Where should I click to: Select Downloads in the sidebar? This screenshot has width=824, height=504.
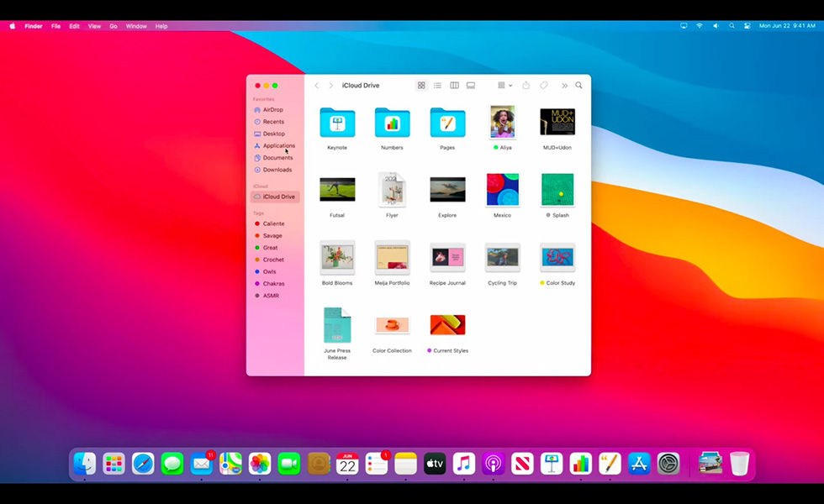pyautogui.click(x=277, y=170)
